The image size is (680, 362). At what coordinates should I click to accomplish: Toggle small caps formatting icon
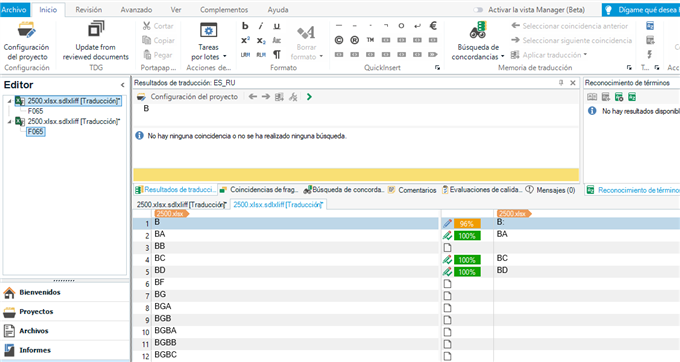(x=276, y=40)
